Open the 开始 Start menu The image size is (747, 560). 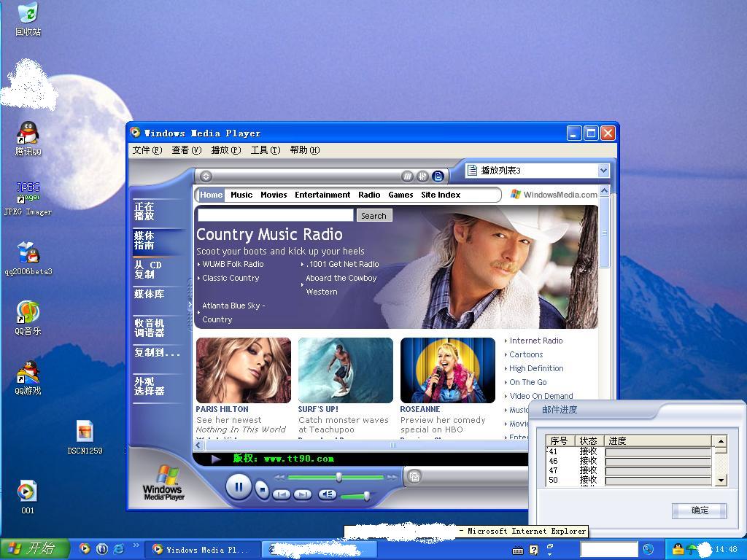pyautogui.click(x=34, y=549)
